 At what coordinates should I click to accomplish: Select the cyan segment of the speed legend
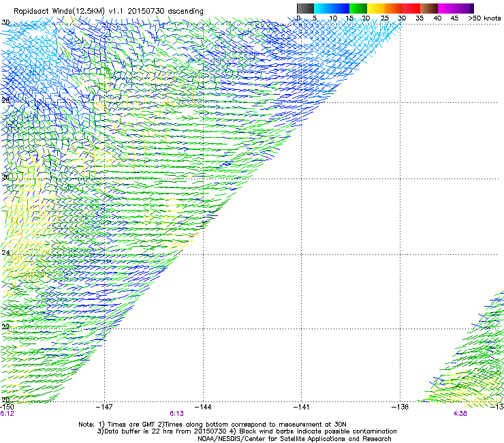[x=323, y=8]
